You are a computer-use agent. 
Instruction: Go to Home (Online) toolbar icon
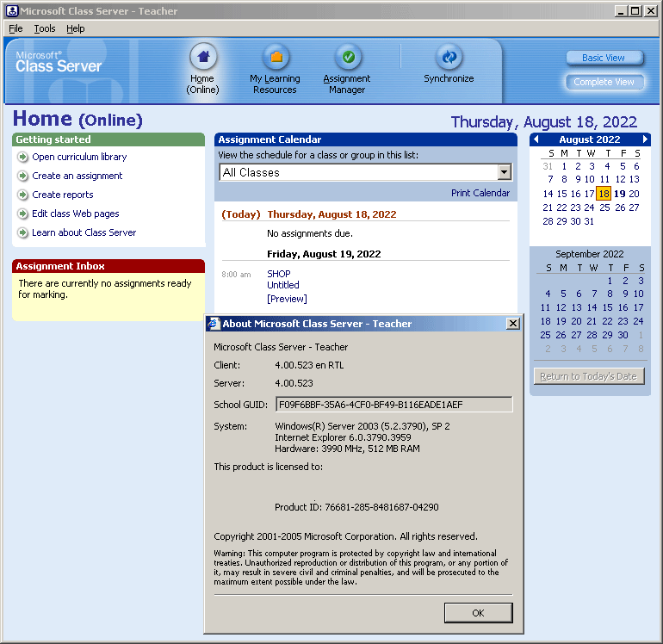pos(203,57)
